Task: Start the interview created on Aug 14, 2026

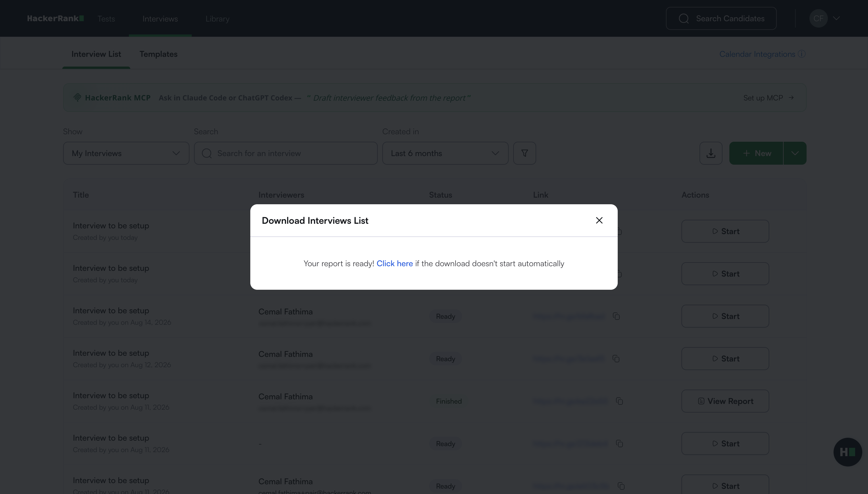Action: 725,316
